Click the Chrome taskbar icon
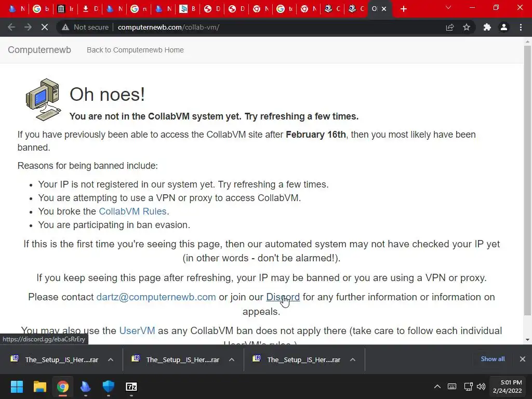The width and height of the screenshot is (532, 399). pyautogui.click(x=62, y=387)
